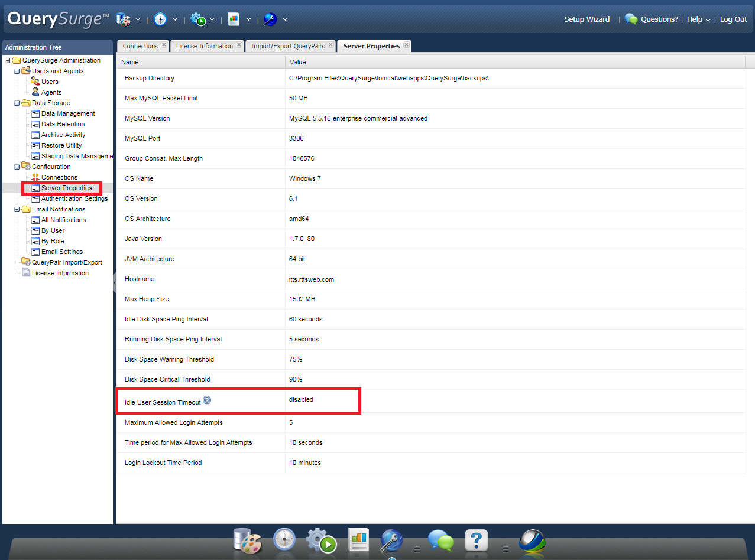Click the QuerySurge sphere logo icon in dock
The image size is (755, 560).
pyautogui.click(x=532, y=540)
